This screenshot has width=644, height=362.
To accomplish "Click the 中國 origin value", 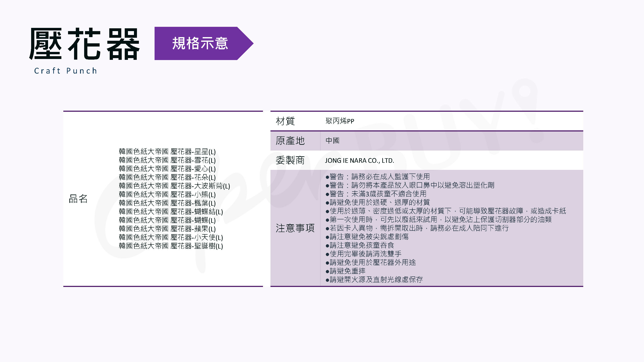I will pyautogui.click(x=332, y=141).
